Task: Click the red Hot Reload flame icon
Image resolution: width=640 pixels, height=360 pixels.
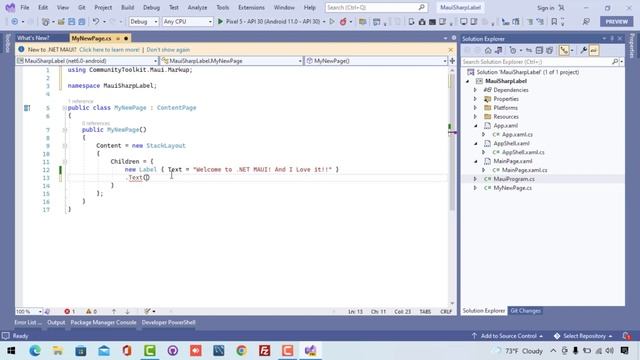Action: pos(343,22)
